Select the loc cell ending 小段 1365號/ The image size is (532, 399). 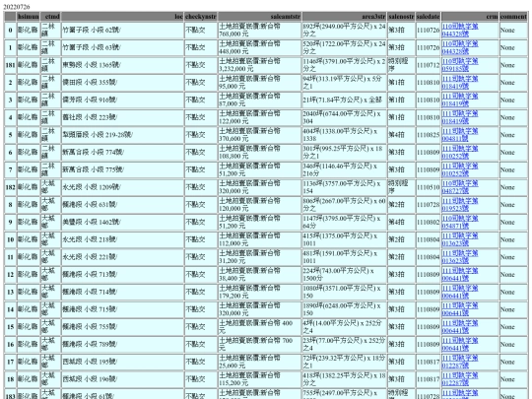122,65
